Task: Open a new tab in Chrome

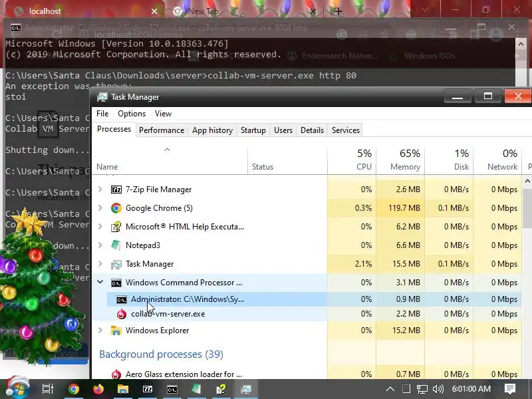Action: [338, 11]
